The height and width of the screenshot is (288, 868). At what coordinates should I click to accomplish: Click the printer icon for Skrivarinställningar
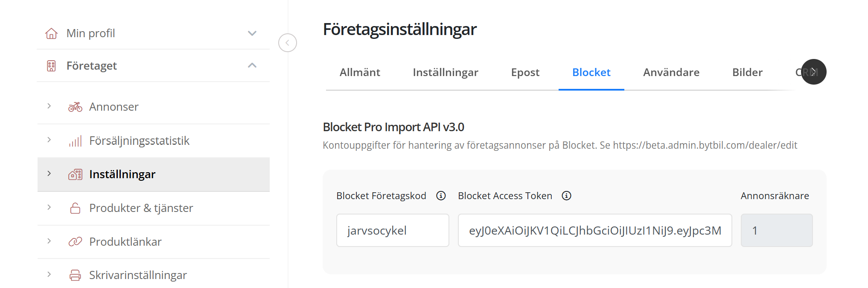tap(75, 275)
